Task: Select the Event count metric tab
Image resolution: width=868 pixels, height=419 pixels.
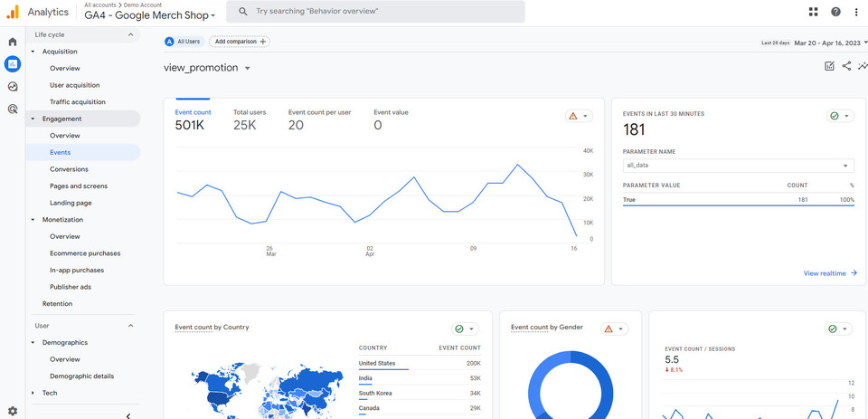Action: [193, 119]
